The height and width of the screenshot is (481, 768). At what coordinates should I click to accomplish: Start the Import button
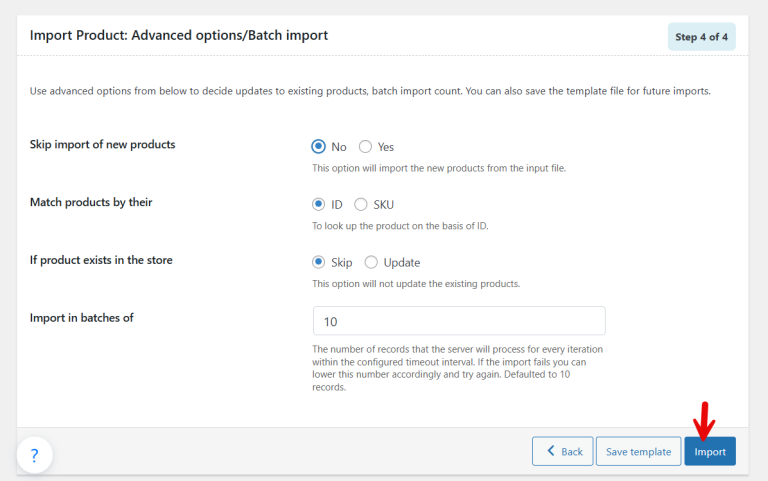tap(710, 451)
